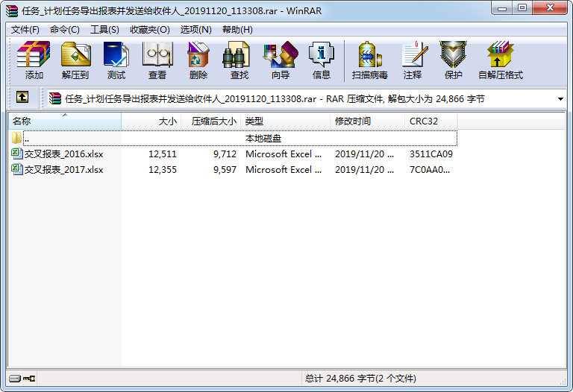This screenshot has height=392, width=573.
Task: Click the archive path in address bar
Action: 275,99
